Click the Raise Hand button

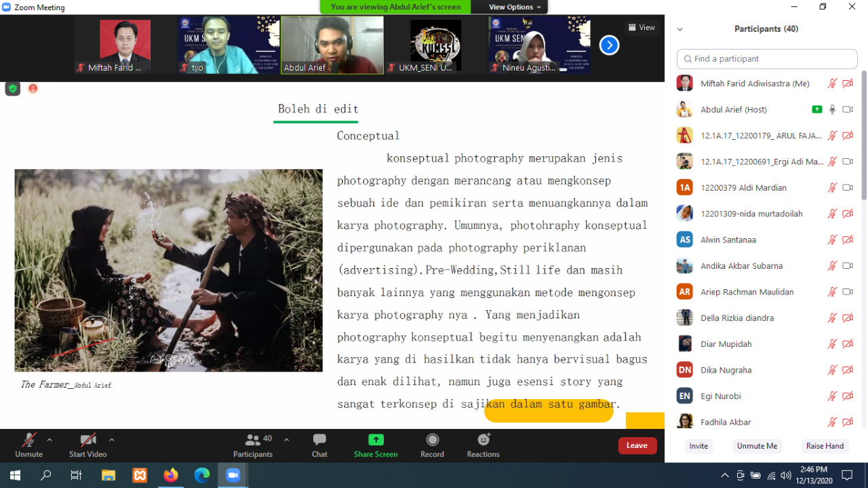point(825,446)
